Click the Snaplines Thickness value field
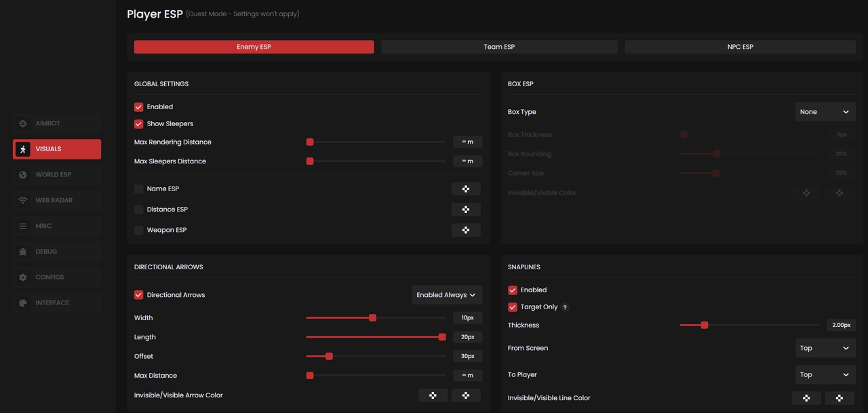This screenshot has height=413, width=868. click(841, 326)
